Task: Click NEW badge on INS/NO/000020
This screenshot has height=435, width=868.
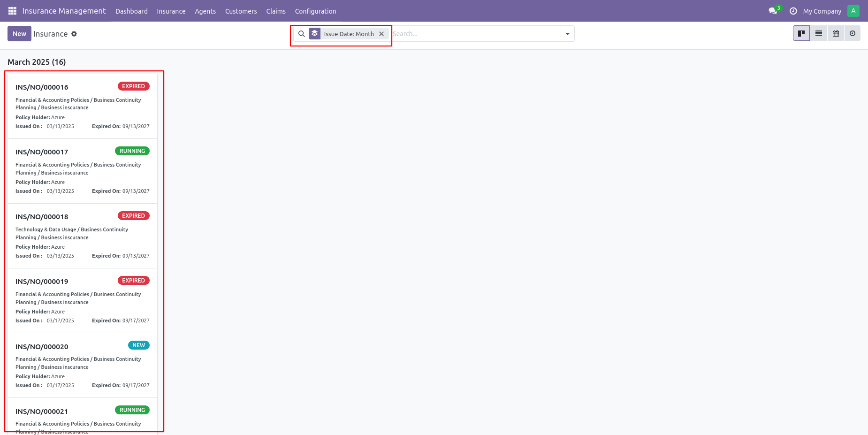Action: pos(139,345)
